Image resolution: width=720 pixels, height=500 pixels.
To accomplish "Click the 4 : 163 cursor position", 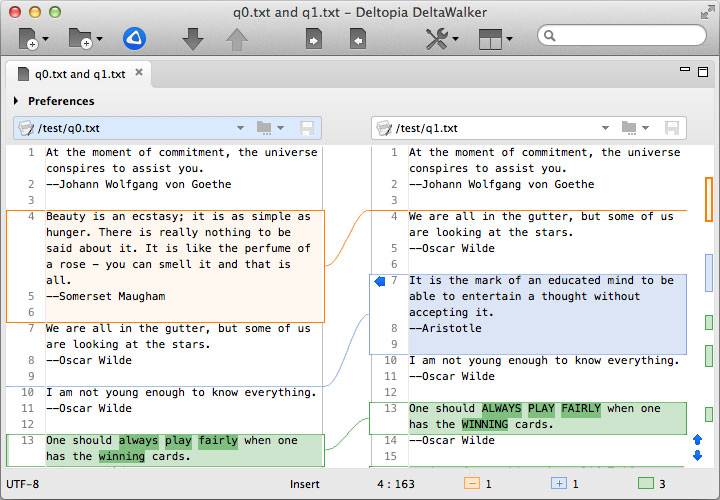I will (x=396, y=484).
